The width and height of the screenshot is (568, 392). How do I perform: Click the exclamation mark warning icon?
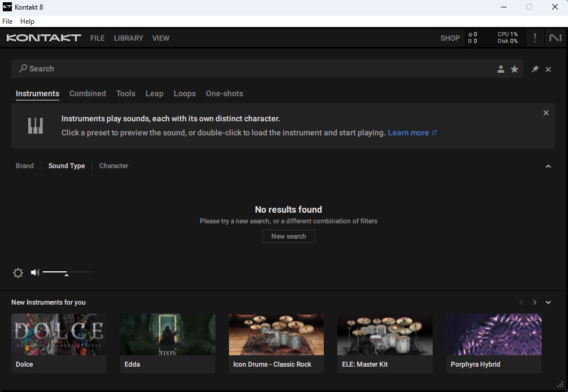pyautogui.click(x=535, y=38)
